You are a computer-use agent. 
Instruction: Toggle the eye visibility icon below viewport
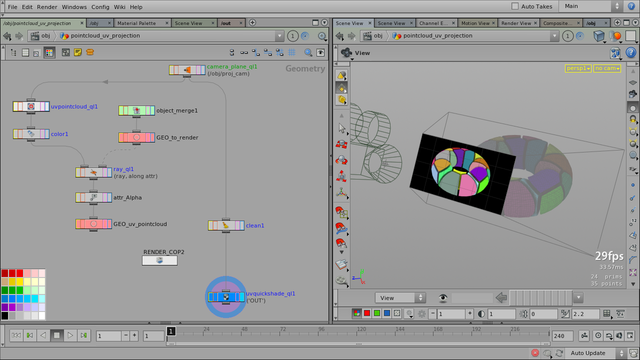tap(443, 298)
